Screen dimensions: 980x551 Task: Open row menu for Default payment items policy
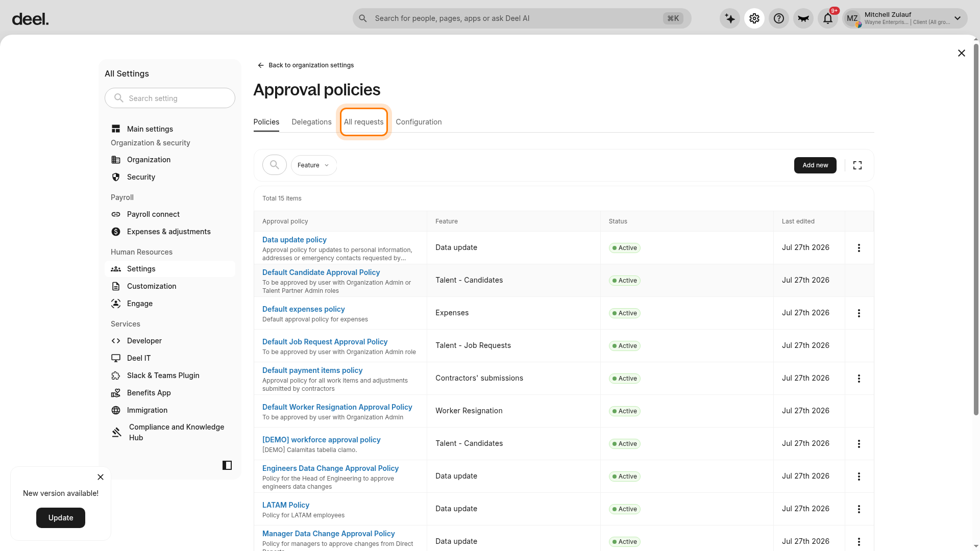point(859,379)
